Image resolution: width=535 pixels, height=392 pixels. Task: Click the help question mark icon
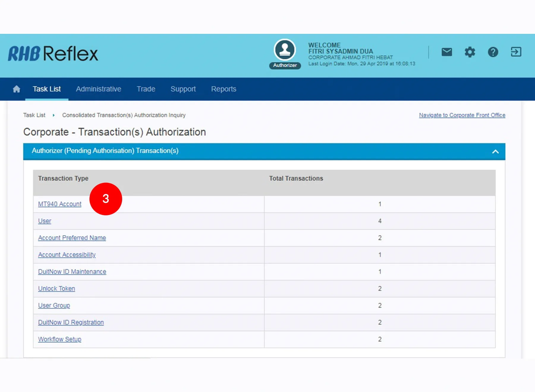493,52
